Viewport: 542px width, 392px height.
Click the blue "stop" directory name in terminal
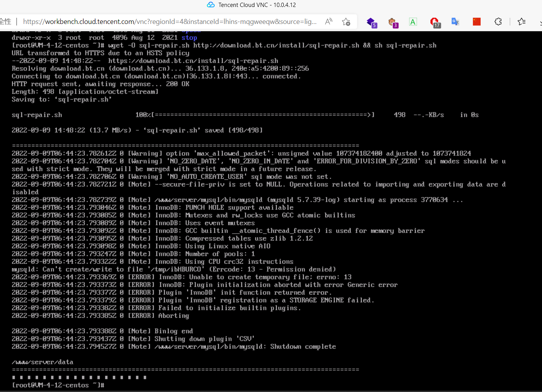pyautogui.click(x=189, y=37)
